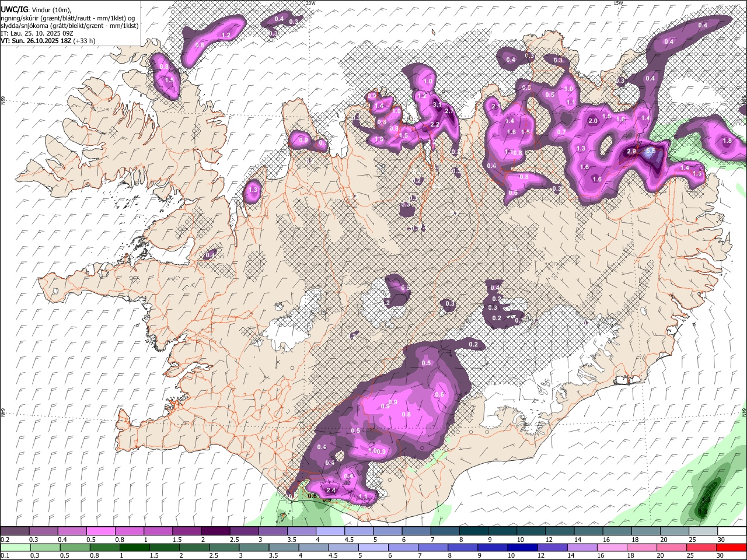Click the 0.2 swatch in the upper snow scale
The height and width of the screenshot is (560, 747).
(15, 531)
